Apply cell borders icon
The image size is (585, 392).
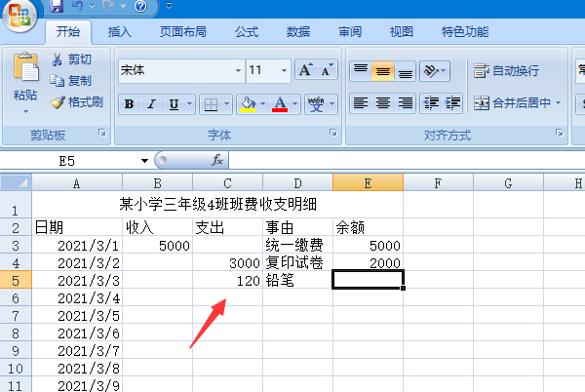(x=211, y=104)
